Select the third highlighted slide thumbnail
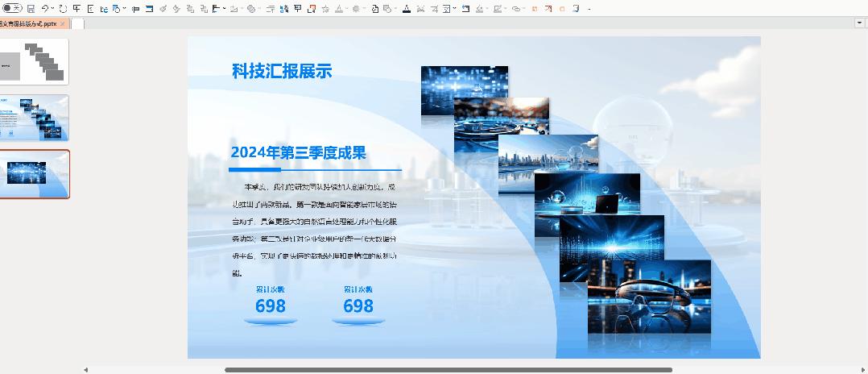 click(35, 173)
